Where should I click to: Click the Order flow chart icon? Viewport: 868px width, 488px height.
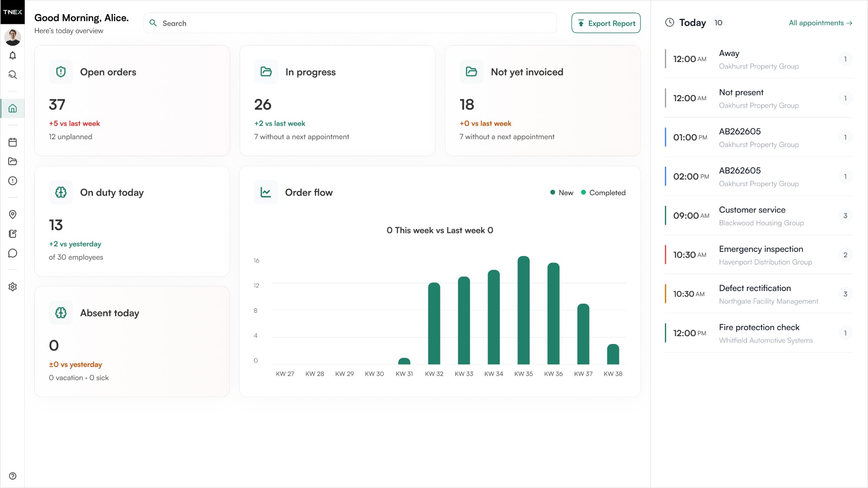266,192
